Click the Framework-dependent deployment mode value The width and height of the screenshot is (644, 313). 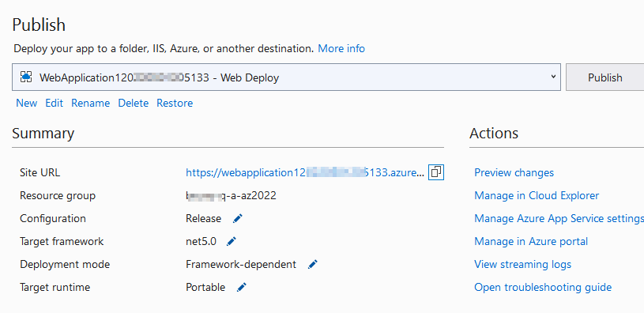(241, 265)
